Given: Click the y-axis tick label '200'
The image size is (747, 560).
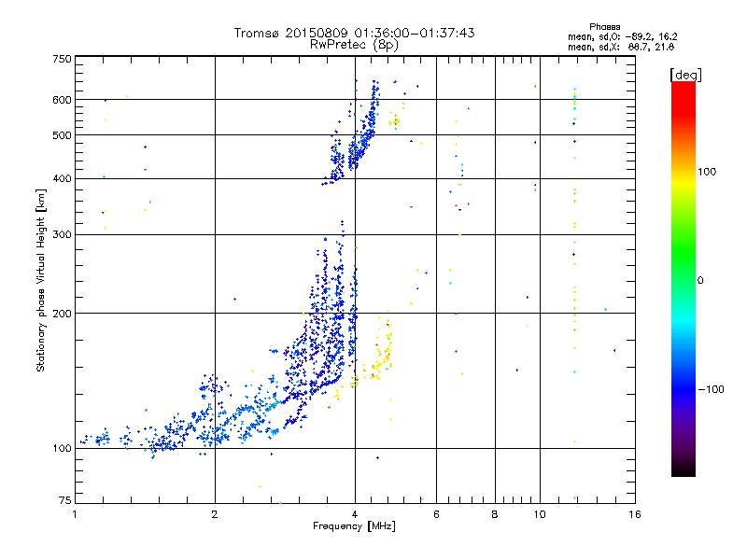Looking at the screenshot, I should pyautogui.click(x=63, y=314).
